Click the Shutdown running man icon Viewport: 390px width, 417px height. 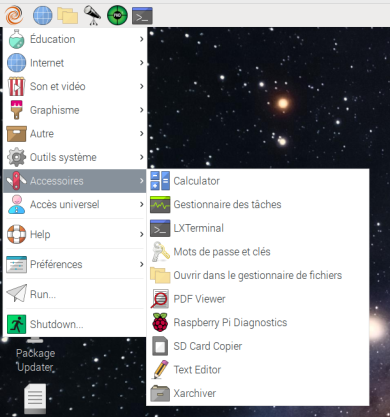point(16,324)
